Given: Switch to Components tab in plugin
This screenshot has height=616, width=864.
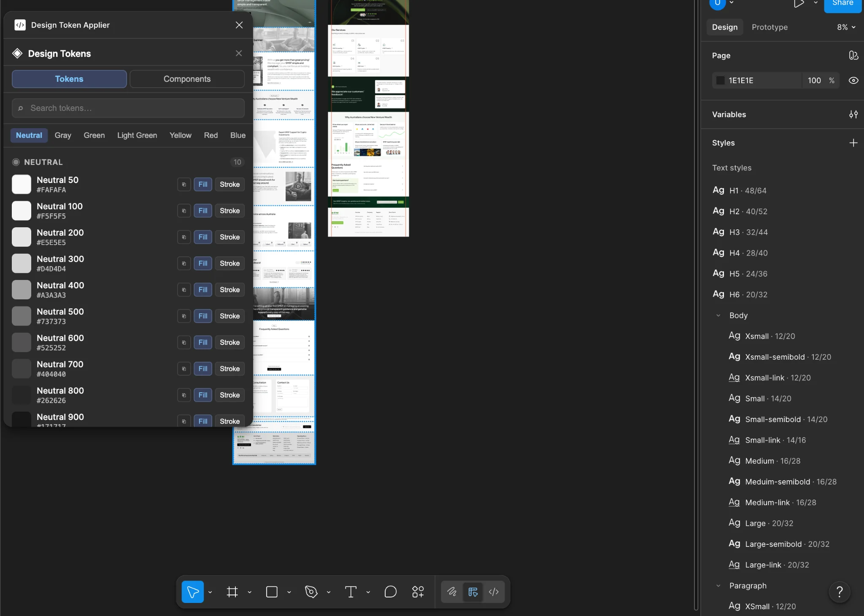Looking at the screenshot, I should [187, 79].
